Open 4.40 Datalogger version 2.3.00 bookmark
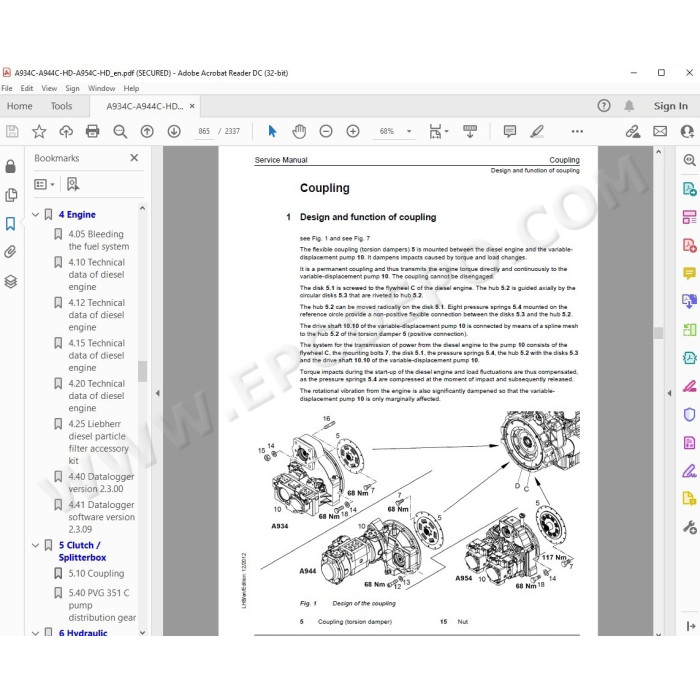Screen dimensions: 700x700 (x=101, y=483)
